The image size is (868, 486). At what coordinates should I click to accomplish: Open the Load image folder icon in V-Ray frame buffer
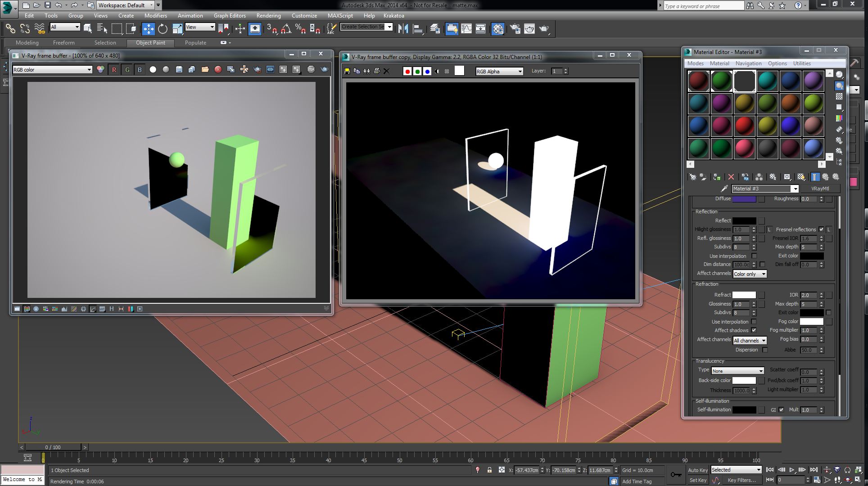click(205, 69)
